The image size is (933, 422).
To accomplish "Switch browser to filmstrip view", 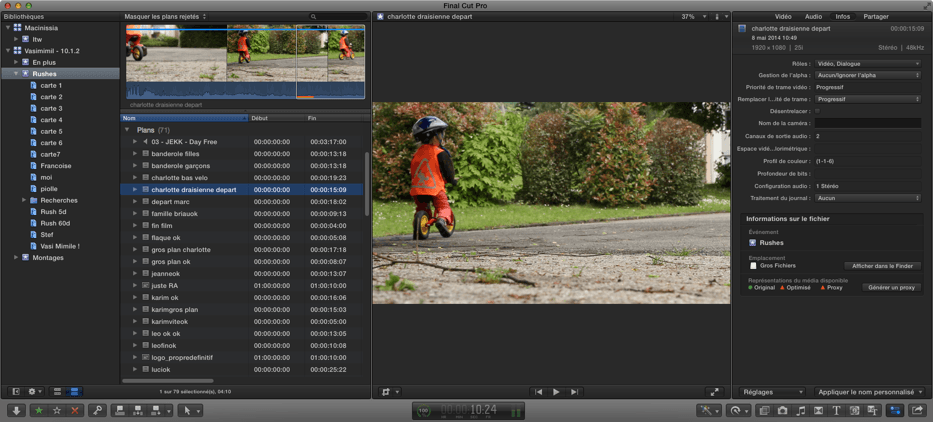I will 57,391.
